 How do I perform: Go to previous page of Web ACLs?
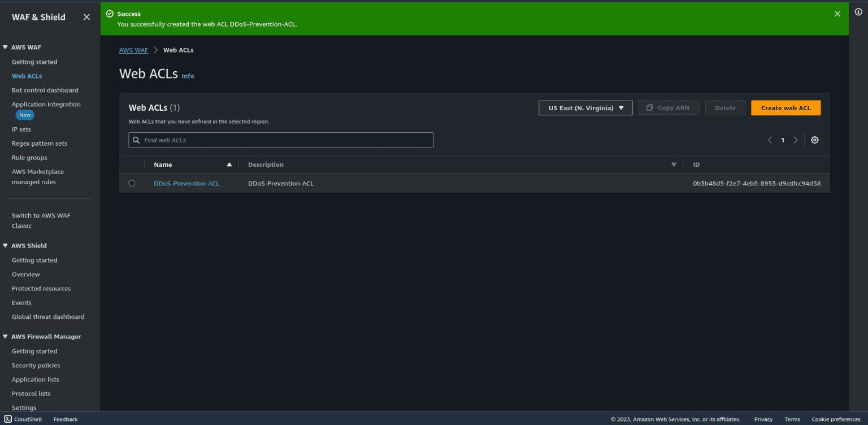(x=769, y=140)
